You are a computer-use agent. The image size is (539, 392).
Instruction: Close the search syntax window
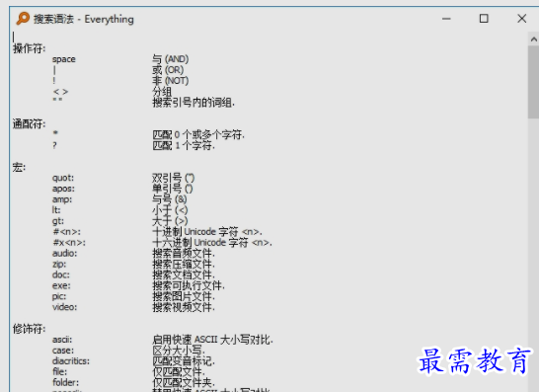point(522,19)
